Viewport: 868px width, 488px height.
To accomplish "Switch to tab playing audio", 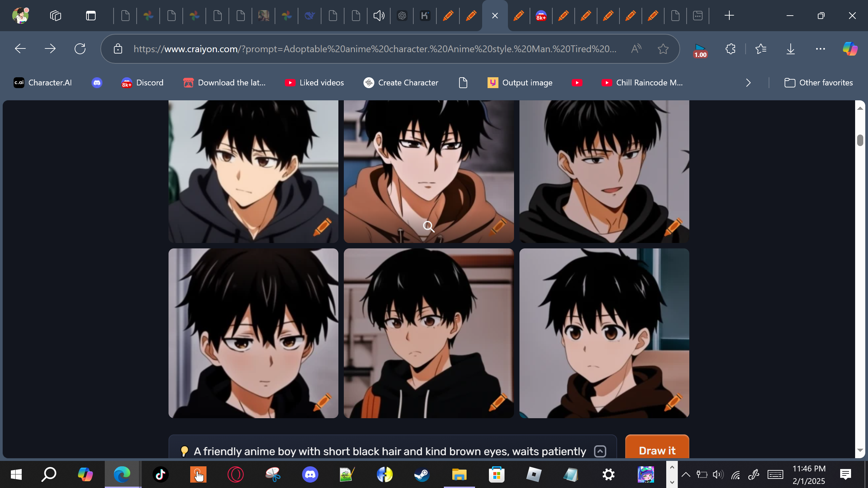I will pyautogui.click(x=379, y=16).
